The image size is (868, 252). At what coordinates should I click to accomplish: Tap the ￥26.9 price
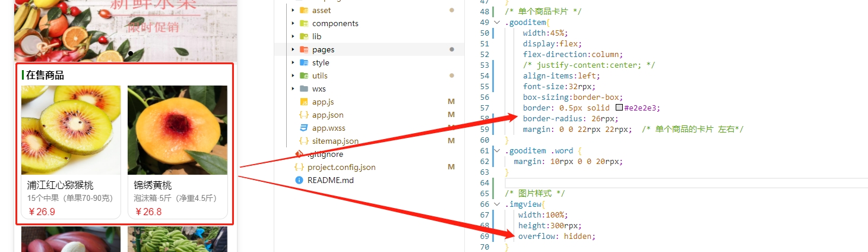[x=42, y=212]
